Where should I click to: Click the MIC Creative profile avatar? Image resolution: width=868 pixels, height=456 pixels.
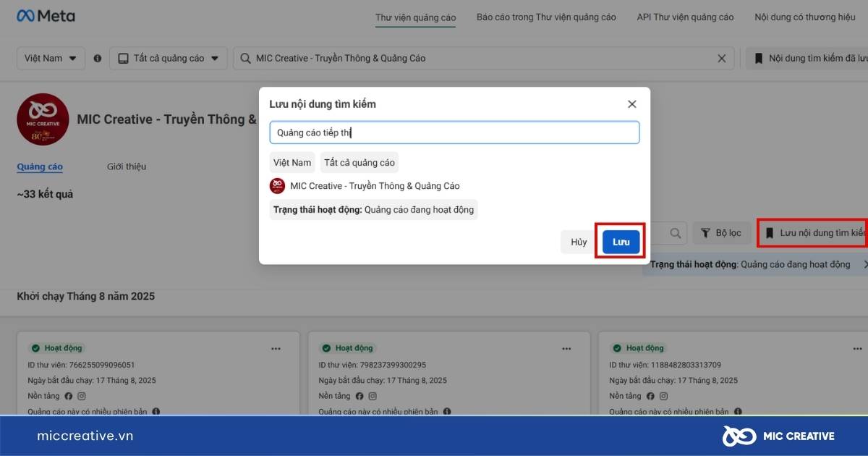tap(43, 119)
